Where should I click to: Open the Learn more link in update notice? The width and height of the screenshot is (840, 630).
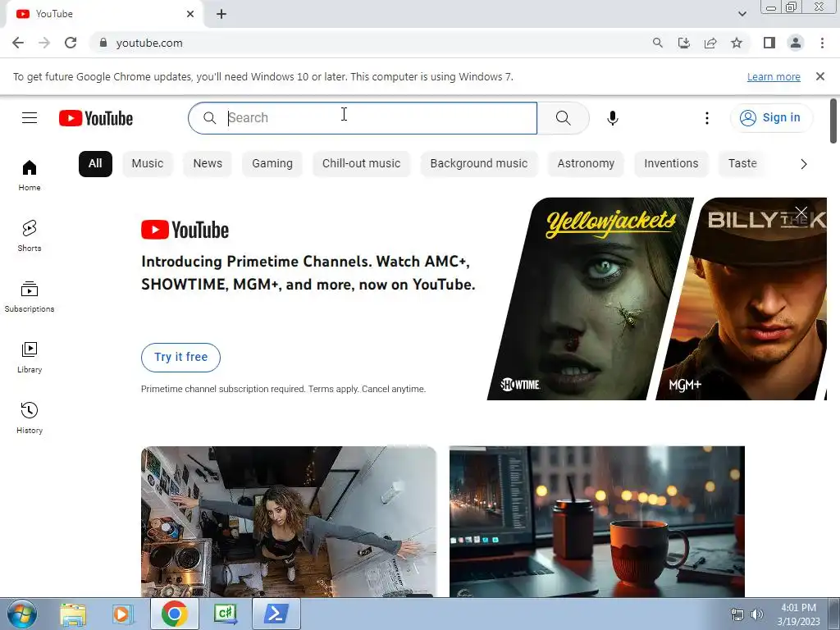tap(774, 77)
